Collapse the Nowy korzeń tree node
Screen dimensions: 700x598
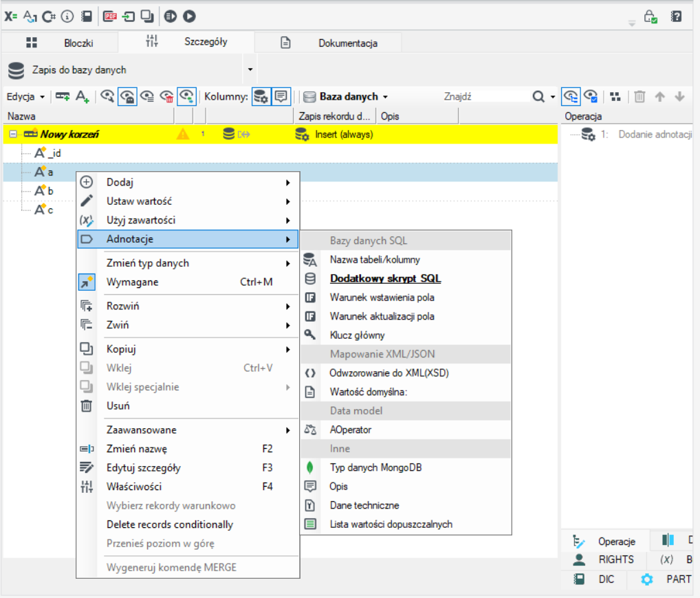[13, 134]
